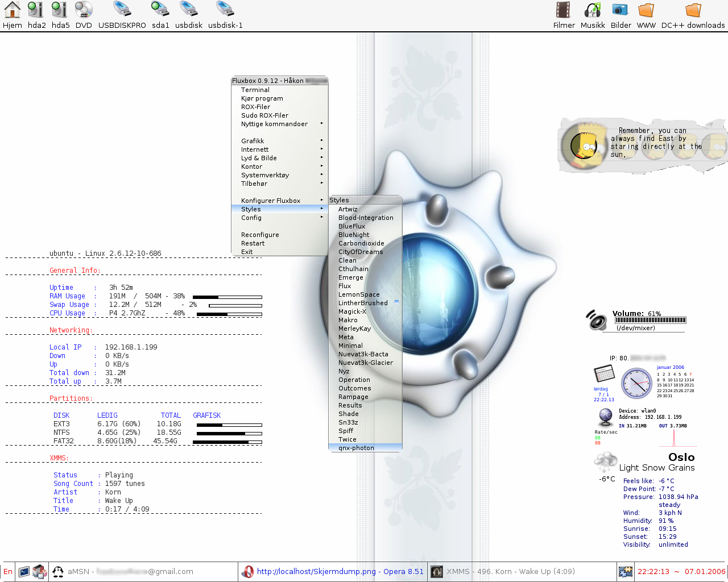Expand the Tilbehør submenu
Screen dimensions: 728x582
(x=280, y=184)
